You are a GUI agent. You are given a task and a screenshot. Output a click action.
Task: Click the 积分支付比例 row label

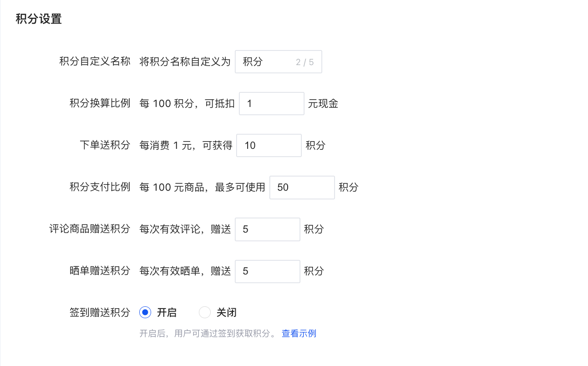(100, 188)
